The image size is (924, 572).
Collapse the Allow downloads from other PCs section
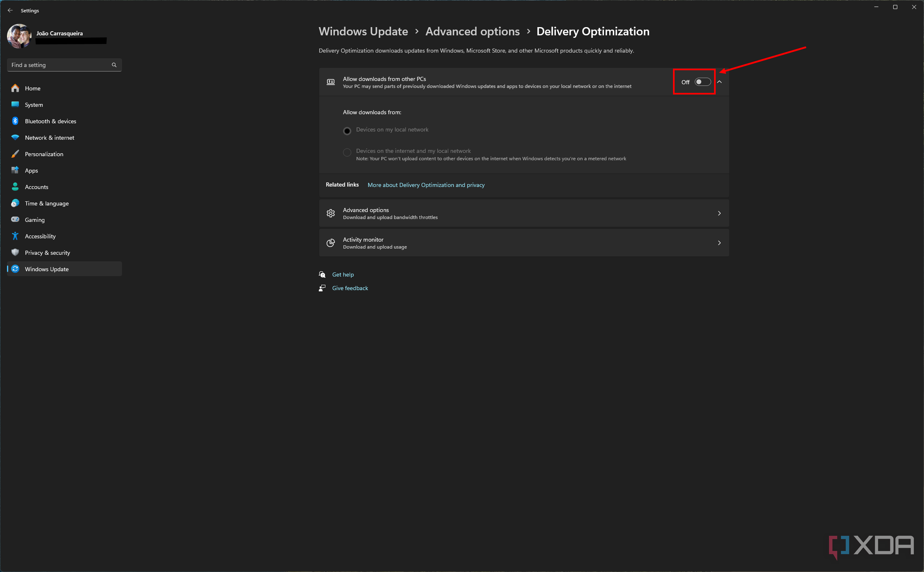point(719,82)
